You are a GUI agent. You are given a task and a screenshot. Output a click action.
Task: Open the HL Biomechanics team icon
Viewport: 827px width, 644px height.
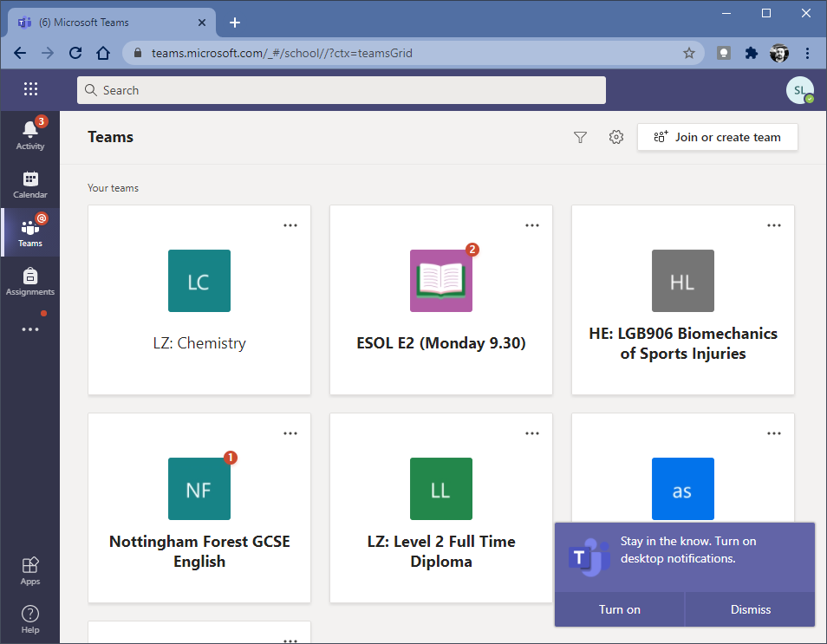click(x=683, y=281)
